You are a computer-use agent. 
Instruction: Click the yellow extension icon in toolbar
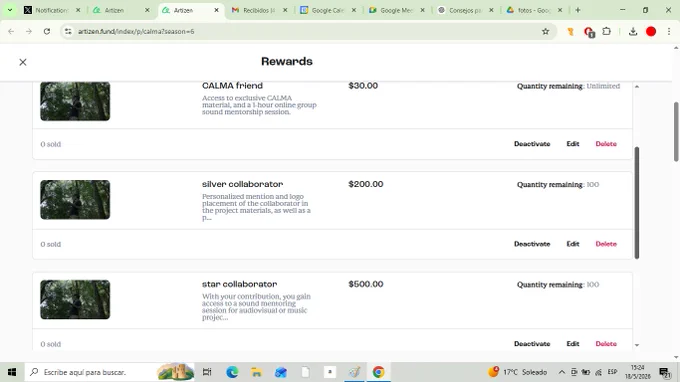coord(571,31)
